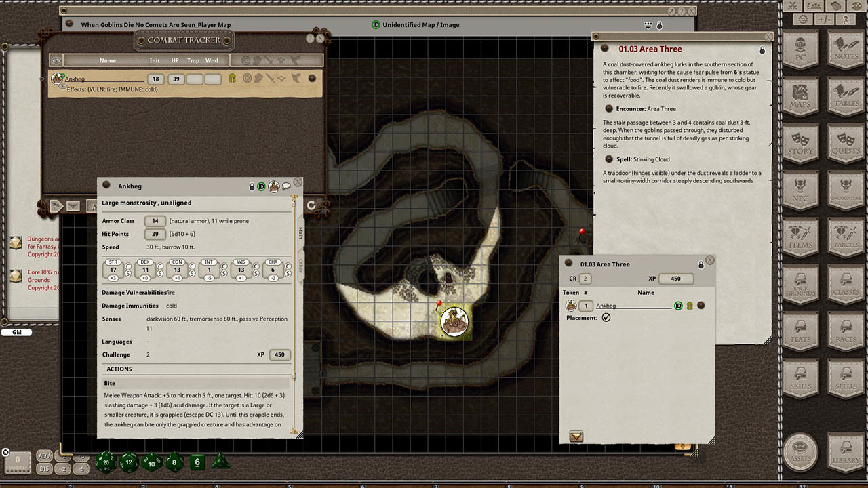
Task: Open the map toolbar dropdown arrow
Action: [x=648, y=25]
